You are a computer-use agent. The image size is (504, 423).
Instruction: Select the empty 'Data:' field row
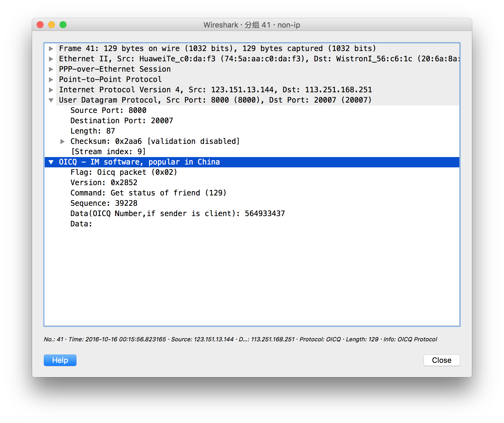click(81, 224)
